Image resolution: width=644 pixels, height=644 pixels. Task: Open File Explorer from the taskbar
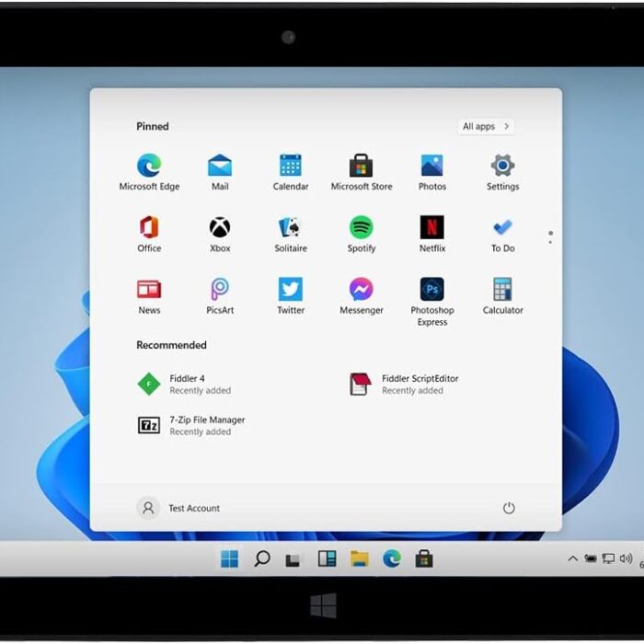pos(360,558)
